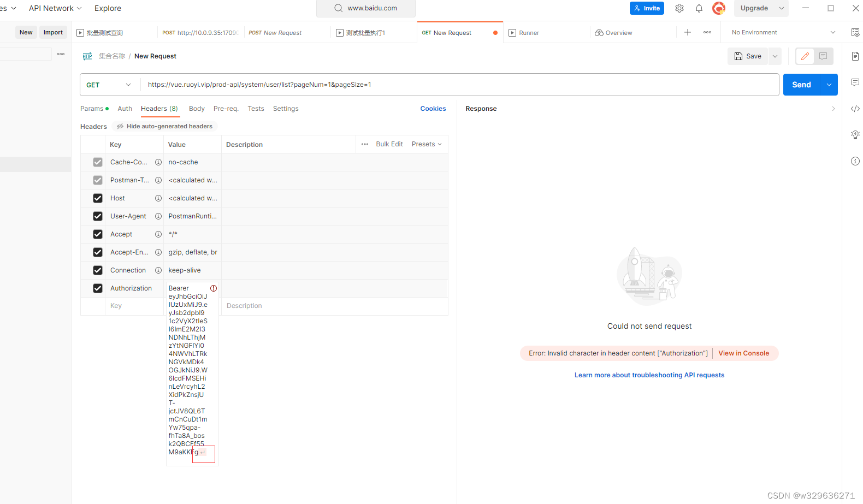
Task: Click the HTTP collection icon in breadcrumb
Action: (x=87, y=56)
